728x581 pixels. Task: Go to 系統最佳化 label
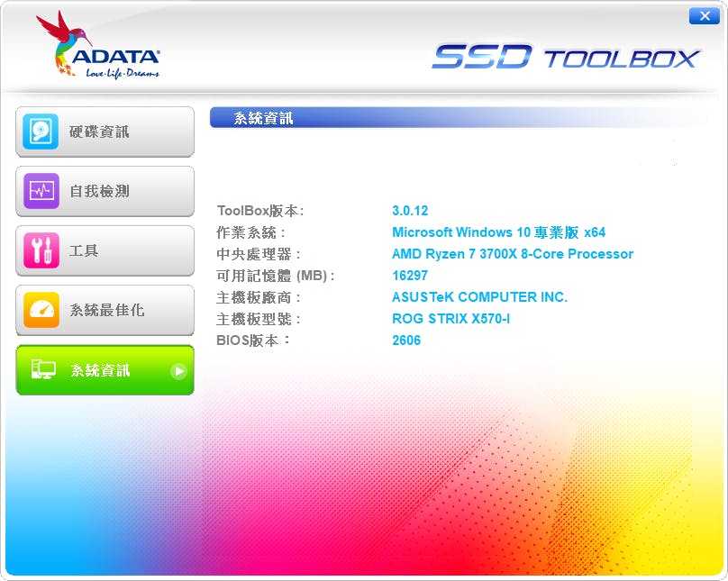(107, 310)
